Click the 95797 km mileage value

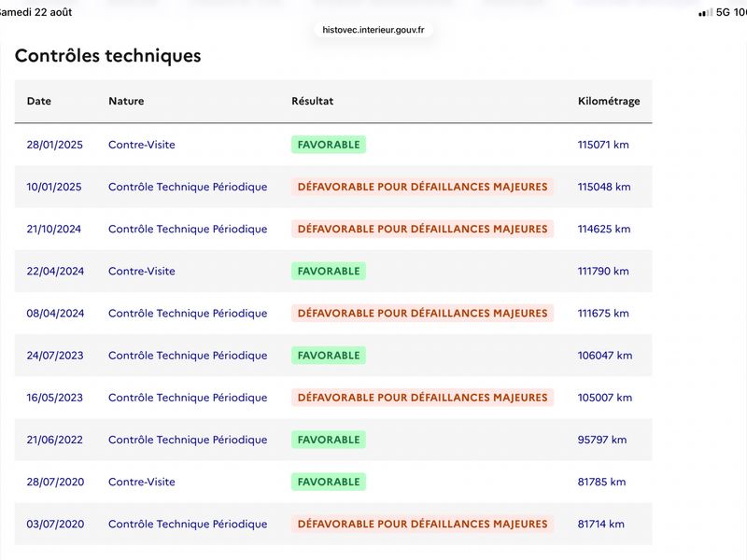pos(602,440)
